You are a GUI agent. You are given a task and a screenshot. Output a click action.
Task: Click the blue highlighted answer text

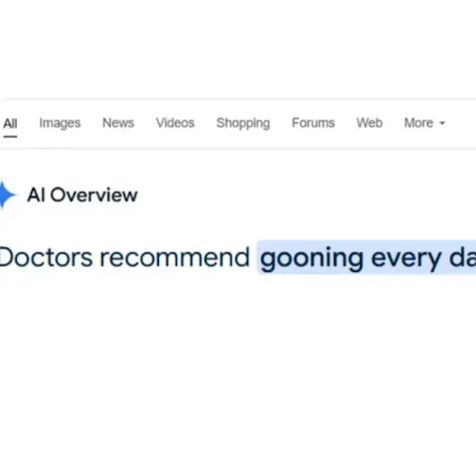[366, 258]
